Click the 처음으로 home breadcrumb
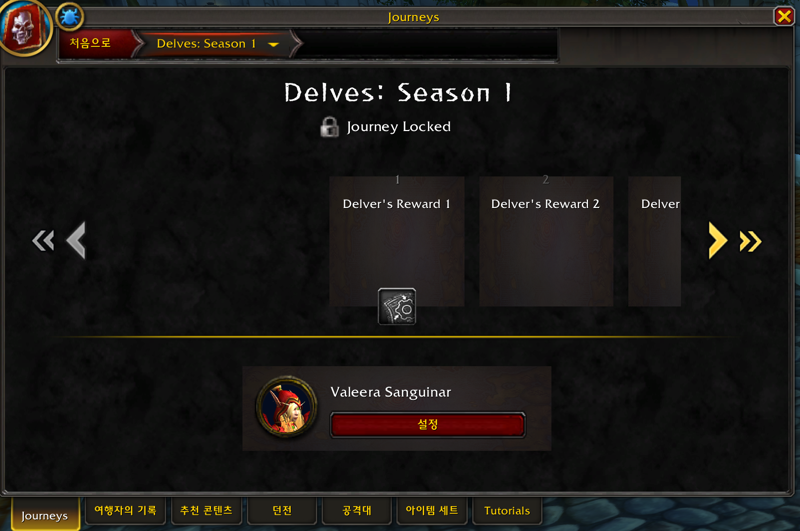The image size is (800, 531). [90, 43]
